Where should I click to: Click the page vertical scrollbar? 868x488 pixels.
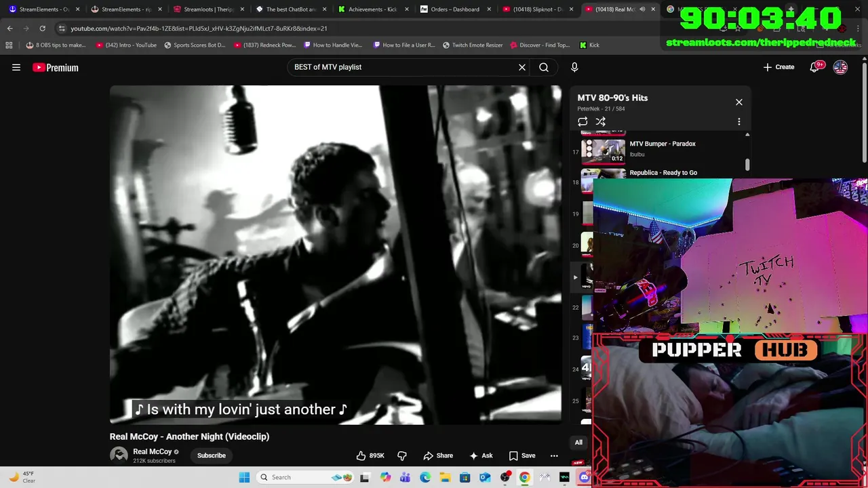pyautogui.click(x=864, y=112)
